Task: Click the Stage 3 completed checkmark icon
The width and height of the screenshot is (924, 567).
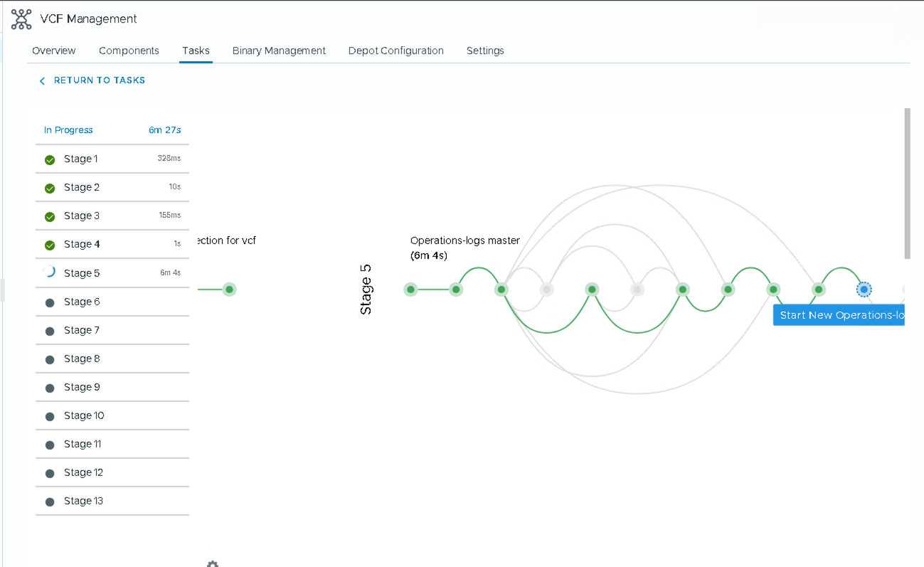Action: point(50,217)
